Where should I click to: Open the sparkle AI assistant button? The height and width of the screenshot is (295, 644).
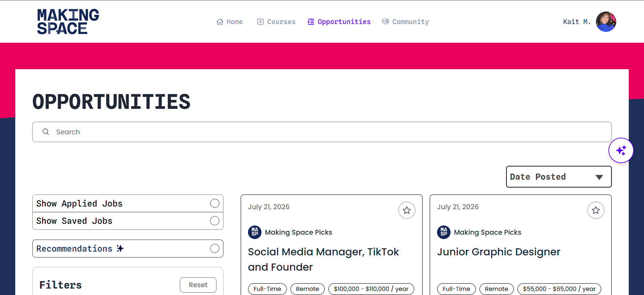click(x=621, y=150)
